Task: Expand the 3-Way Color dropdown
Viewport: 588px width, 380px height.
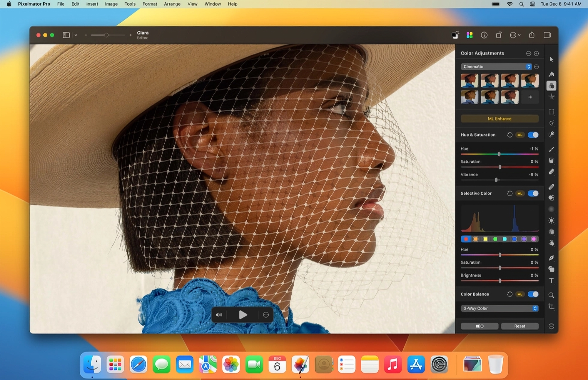Action: click(500, 308)
